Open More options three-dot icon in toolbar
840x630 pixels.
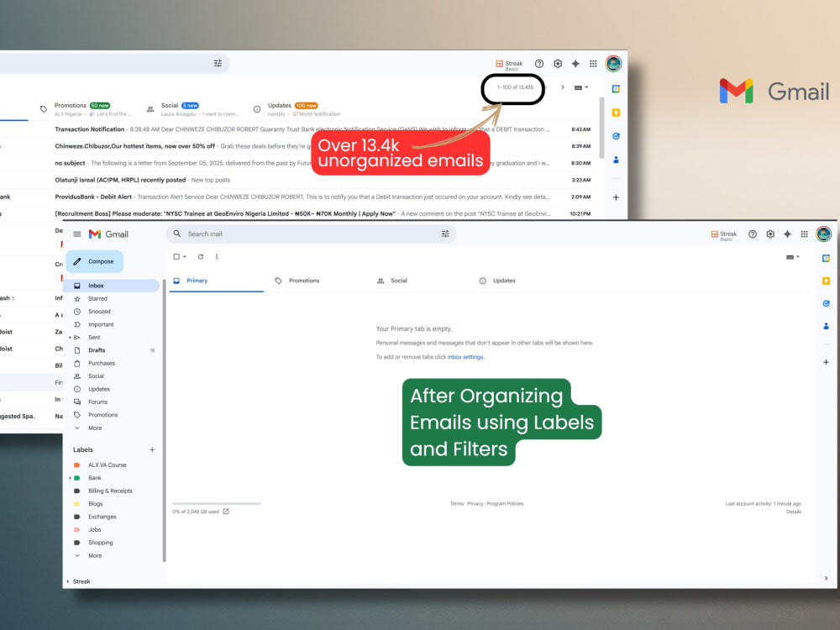click(x=217, y=256)
